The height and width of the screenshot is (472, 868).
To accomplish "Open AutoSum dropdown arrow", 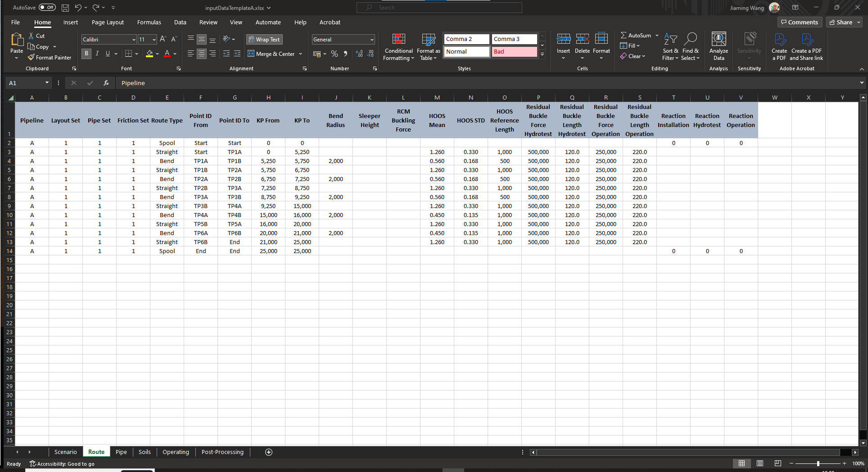I will [657, 35].
